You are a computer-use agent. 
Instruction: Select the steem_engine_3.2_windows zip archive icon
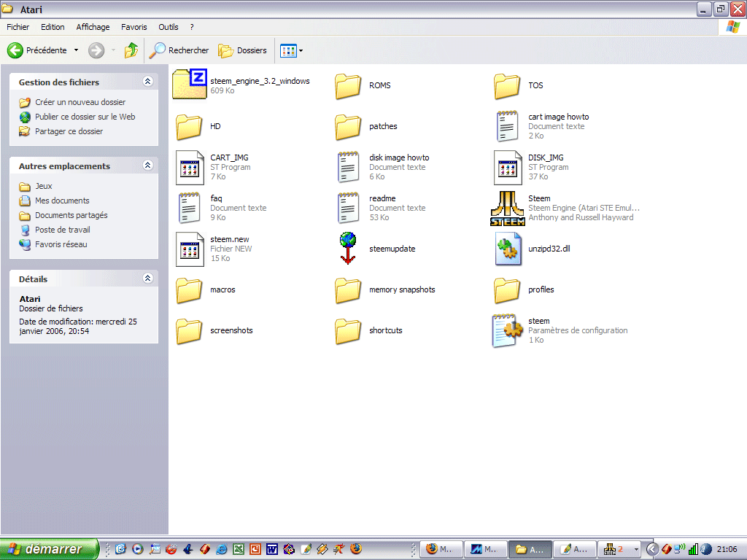[190, 84]
